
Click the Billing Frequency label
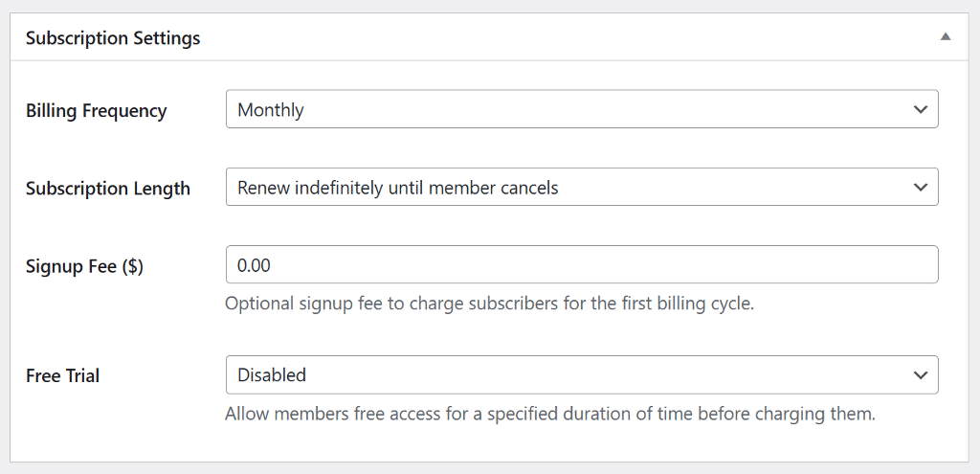(96, 111)
